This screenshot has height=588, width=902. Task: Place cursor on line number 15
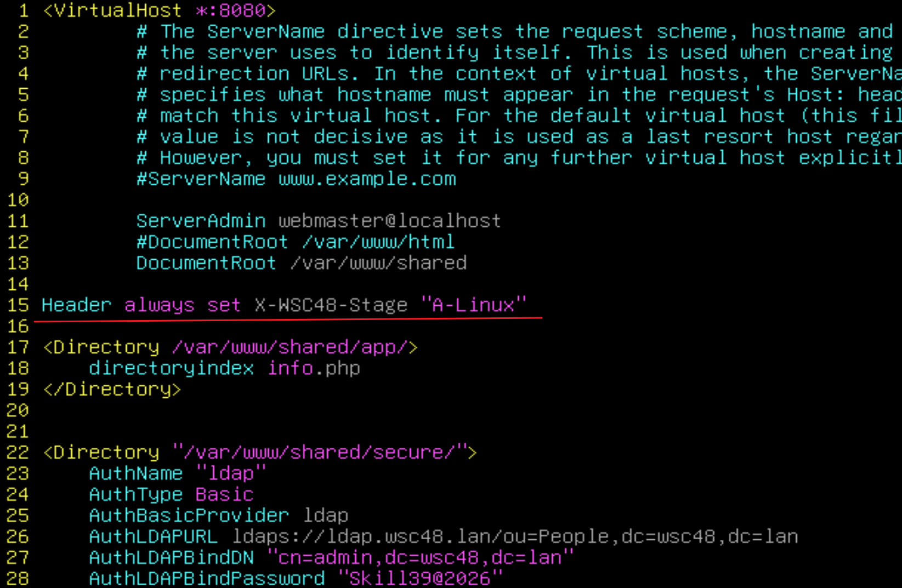(18, 305)
